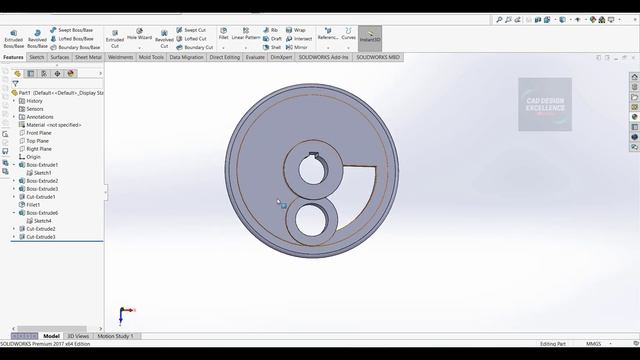The width and height of the screenshot is (640, 360).
Task: Open the Sheet Metal tab
Action: point(88,57)
